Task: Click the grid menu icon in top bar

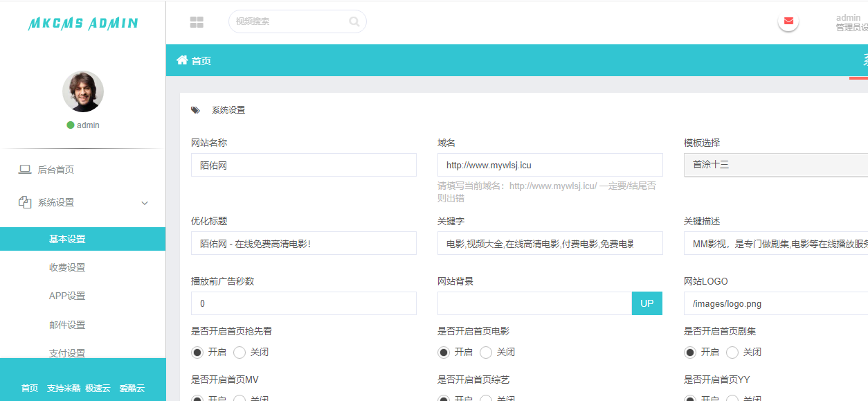Action: pyautogui.click(x=197, y=22)
